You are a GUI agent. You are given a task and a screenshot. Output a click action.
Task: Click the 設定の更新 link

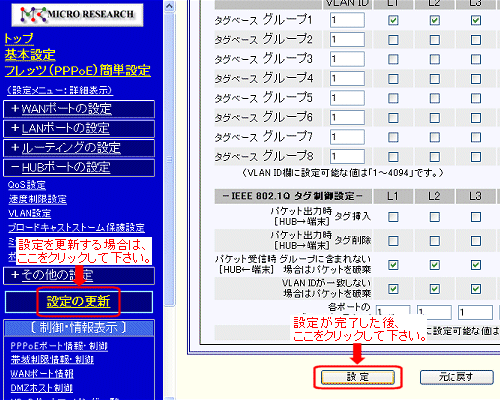click(x=78, y=302)
